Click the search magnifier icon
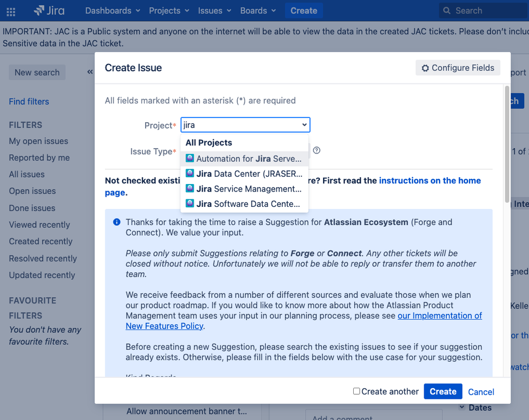The image size is (529, 420). pos(446,11)
